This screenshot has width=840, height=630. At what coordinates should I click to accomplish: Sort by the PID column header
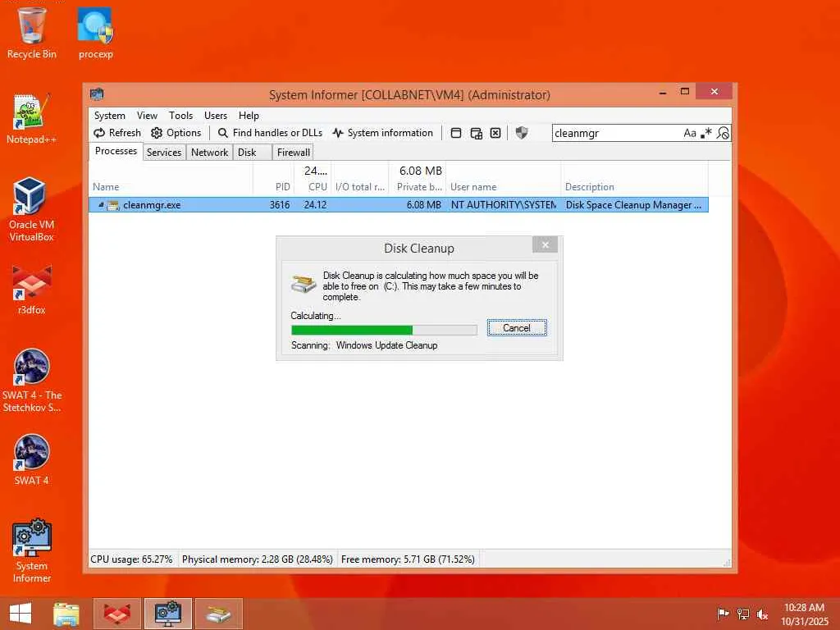tap(273, 186)
